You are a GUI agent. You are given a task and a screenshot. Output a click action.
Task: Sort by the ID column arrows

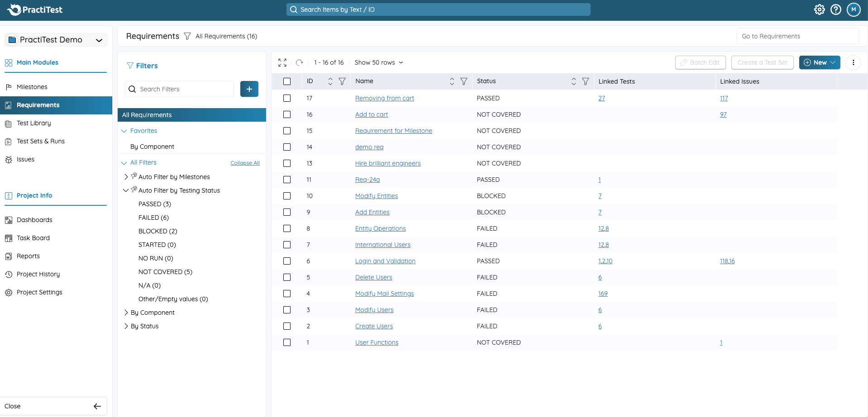330,81
